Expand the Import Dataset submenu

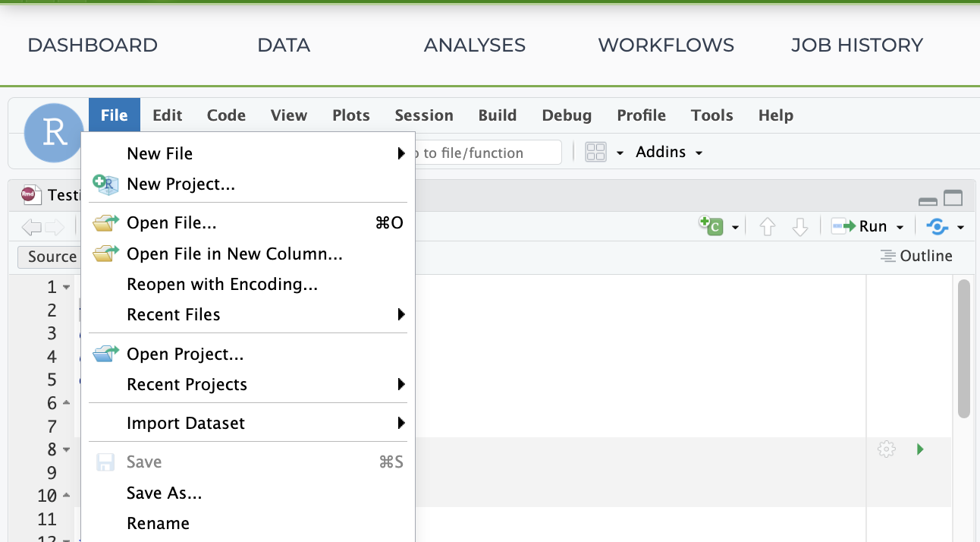tap(248, 423)
